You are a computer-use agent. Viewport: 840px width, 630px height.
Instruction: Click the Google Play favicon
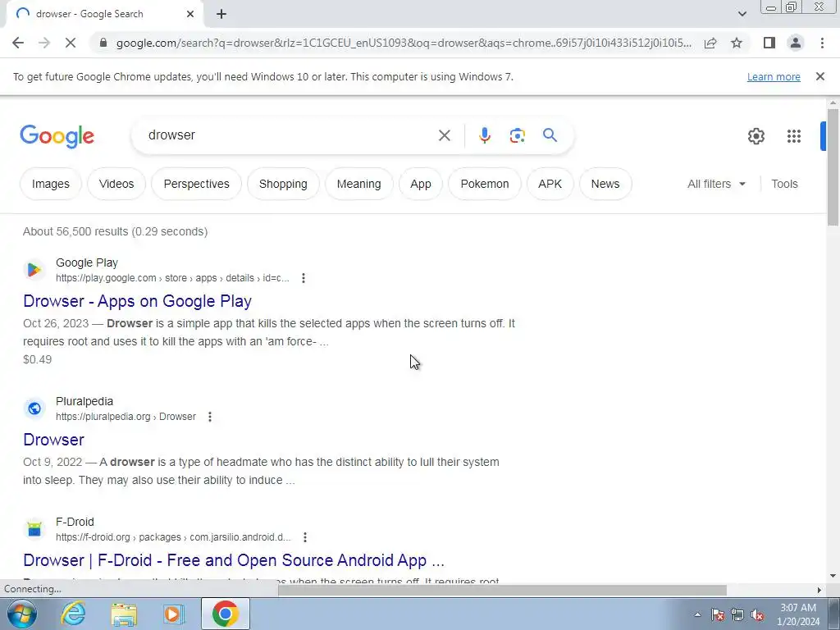tap(34, 269)
